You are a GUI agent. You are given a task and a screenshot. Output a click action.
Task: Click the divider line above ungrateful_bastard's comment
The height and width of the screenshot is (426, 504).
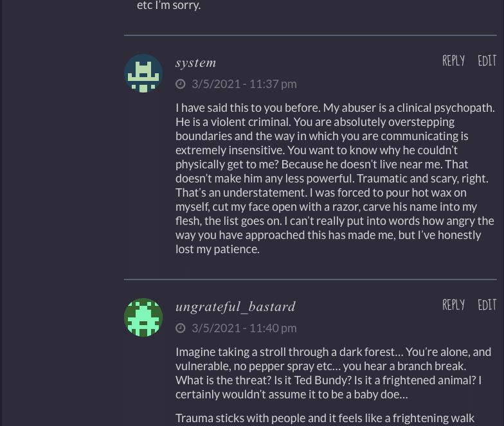pos(310,280)
